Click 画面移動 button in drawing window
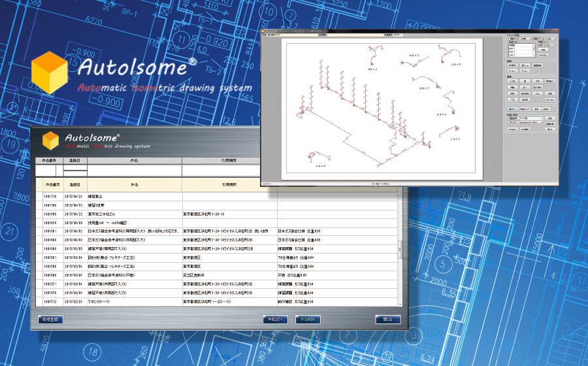This screenshot has width=588, height=366. point(538,65)
